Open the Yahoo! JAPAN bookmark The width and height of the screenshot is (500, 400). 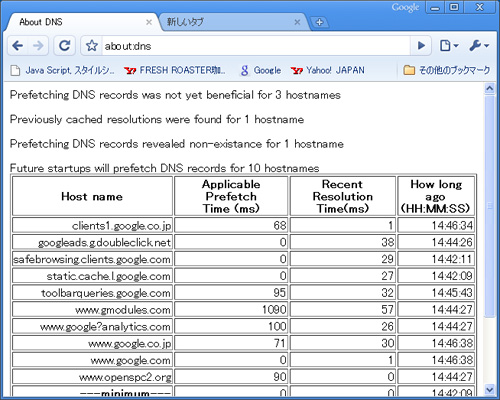pyautogui.click(x=328, y=70)
